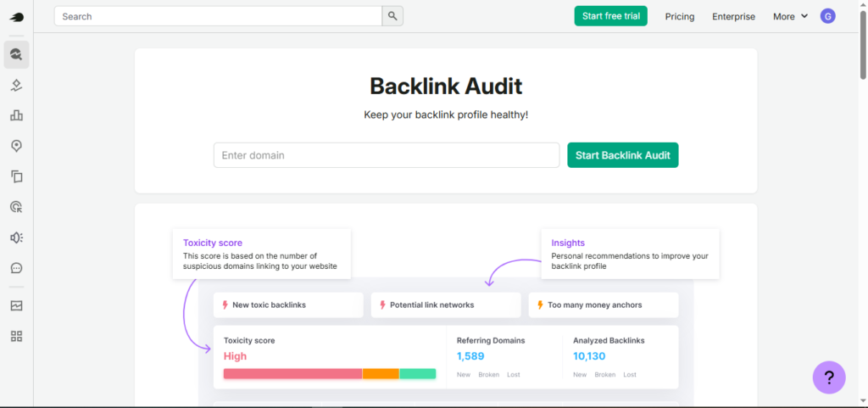Click the Backlink Audit heading

(x=446, y=87)
